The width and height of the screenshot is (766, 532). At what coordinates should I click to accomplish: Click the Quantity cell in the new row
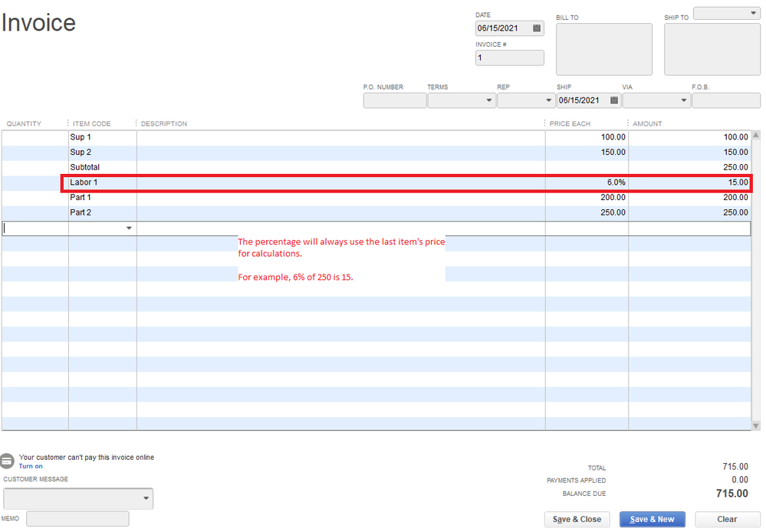[x=35, y=228]
